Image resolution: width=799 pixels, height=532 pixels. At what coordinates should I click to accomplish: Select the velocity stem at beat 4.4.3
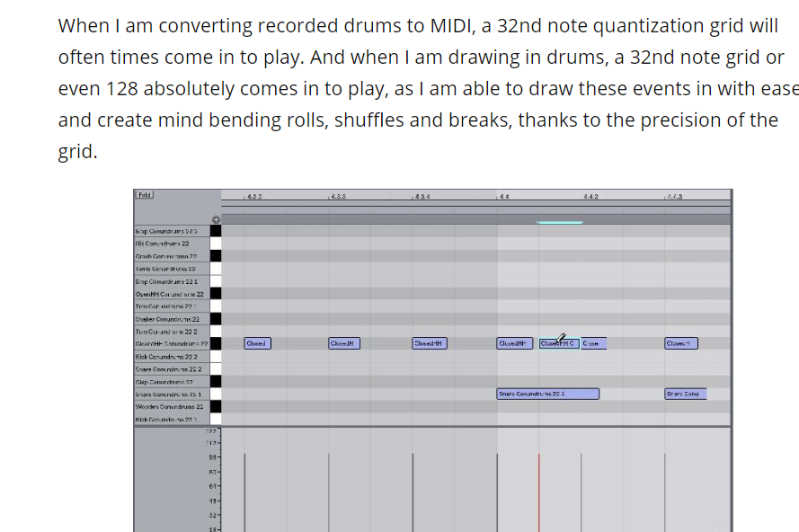(665, 492)
